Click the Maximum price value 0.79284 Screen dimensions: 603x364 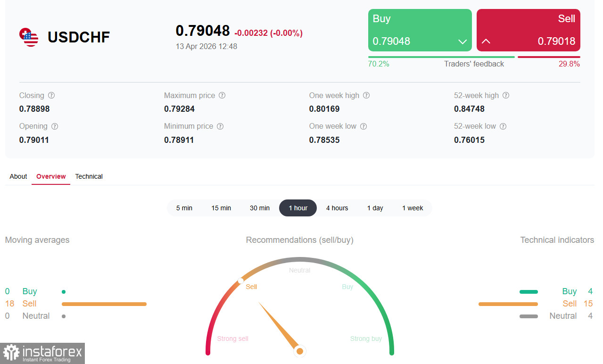coord(179,109)
